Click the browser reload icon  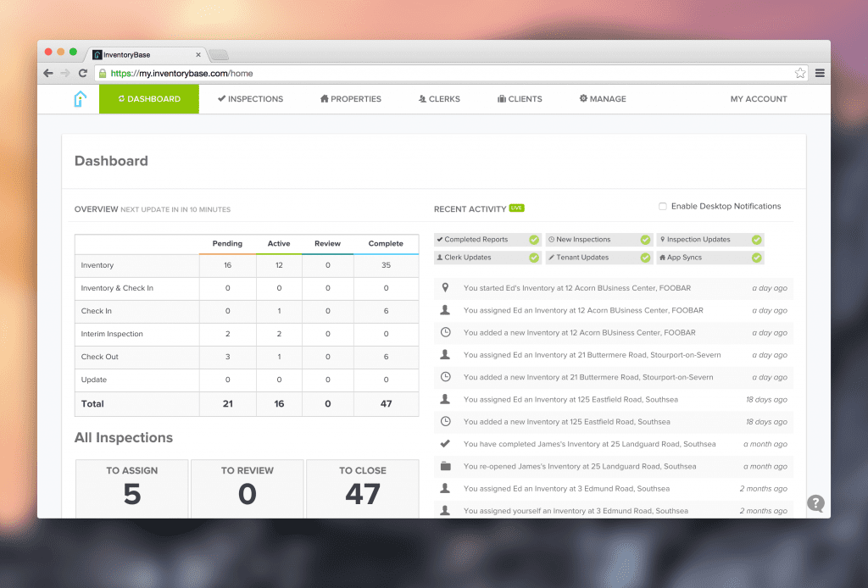coord(82,74)
